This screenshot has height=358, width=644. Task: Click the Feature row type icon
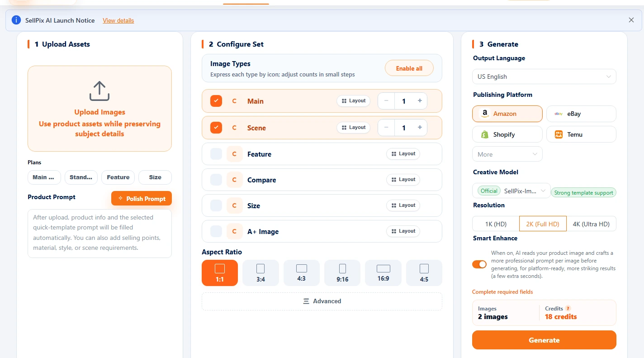click(x=234, y=154)
